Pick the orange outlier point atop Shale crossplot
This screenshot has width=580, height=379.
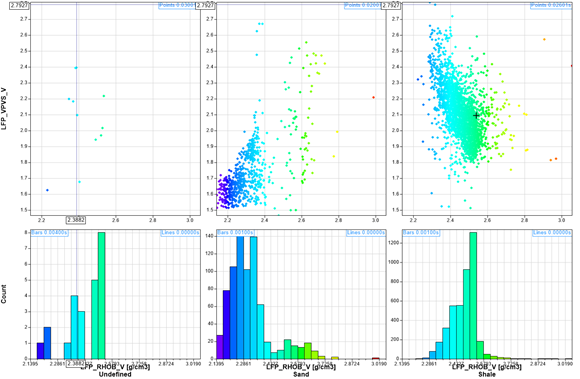[544, 39]
